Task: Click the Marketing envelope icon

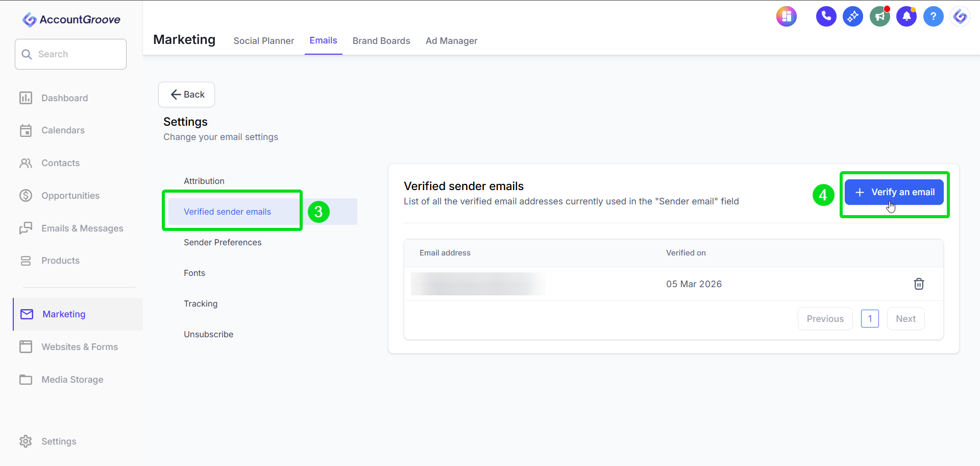Action: 27,314
